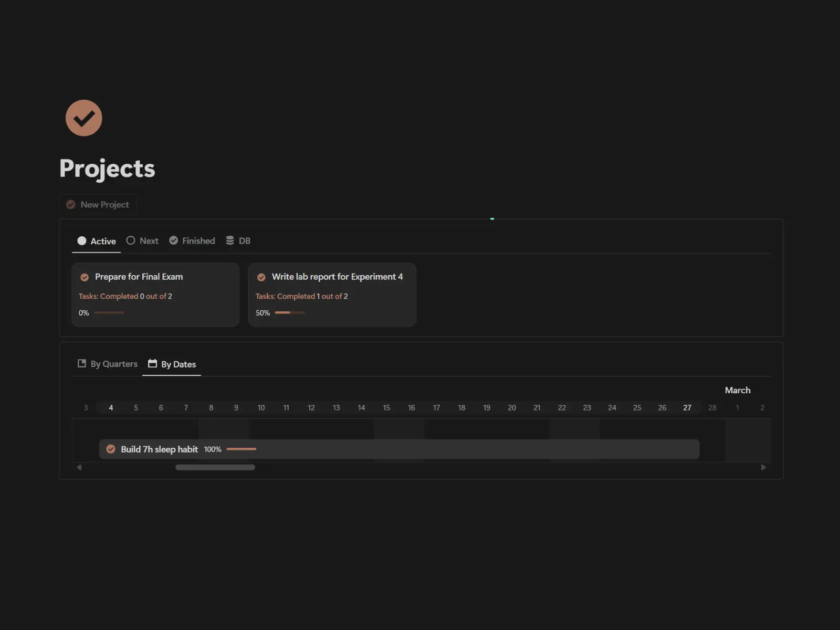This screenshot has height=630, width=840.
Task: Click date 20 in timeline header
Action: pos(512,408)
